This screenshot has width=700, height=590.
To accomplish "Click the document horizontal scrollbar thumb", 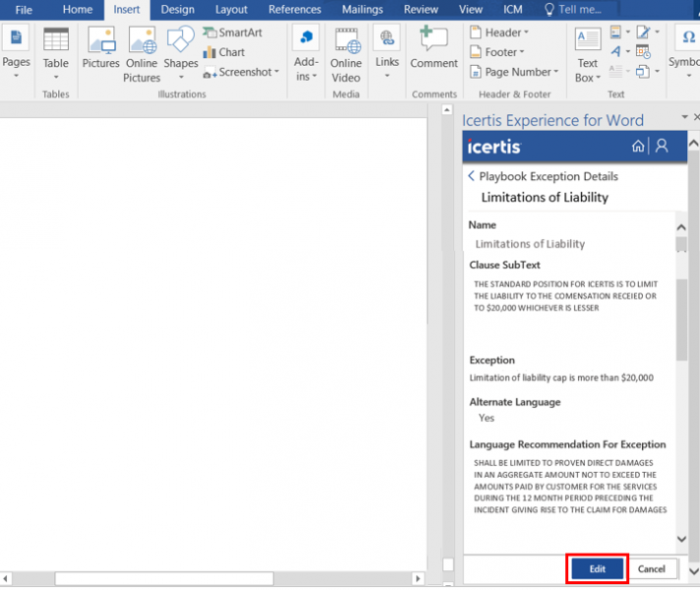I will 164,578.
